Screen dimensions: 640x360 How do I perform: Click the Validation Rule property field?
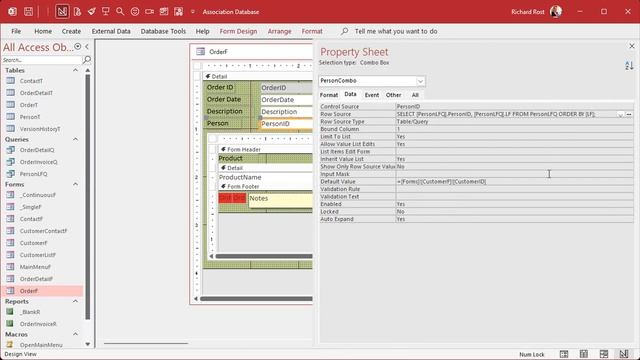pos(514,189)
